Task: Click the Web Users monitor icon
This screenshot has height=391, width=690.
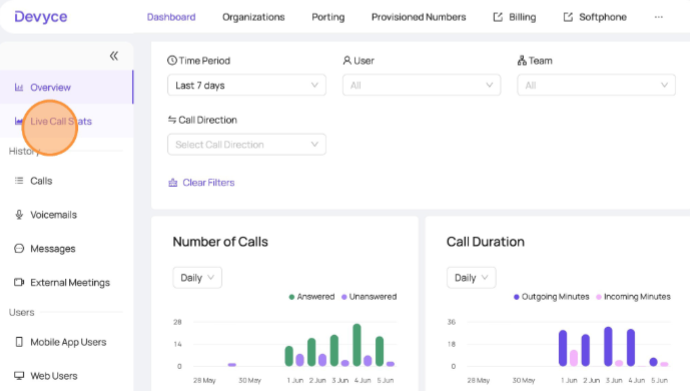Action: [x=19, y=376]
